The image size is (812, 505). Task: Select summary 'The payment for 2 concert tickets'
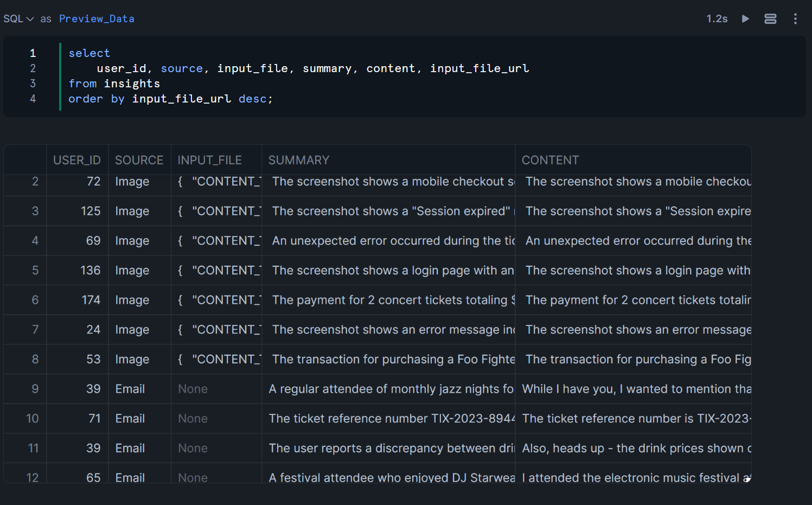(x=388, y=300)
